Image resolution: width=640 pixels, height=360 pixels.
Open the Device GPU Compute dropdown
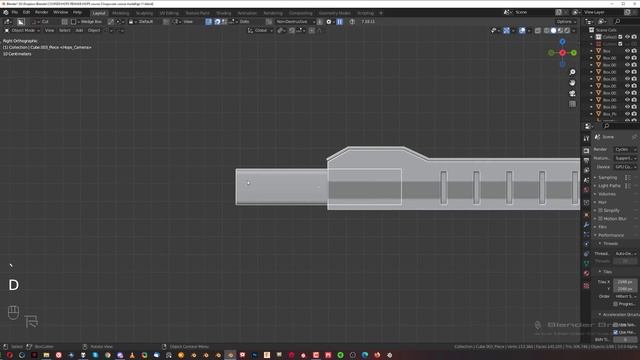[626, 167]
